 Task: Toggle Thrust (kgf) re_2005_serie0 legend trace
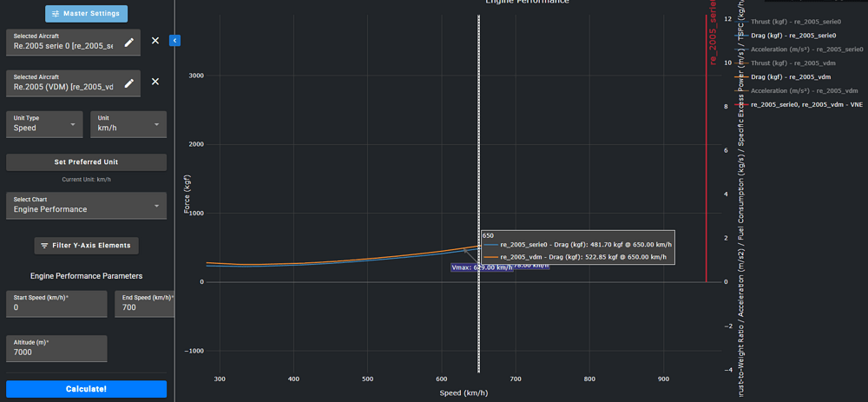[793, 22]
